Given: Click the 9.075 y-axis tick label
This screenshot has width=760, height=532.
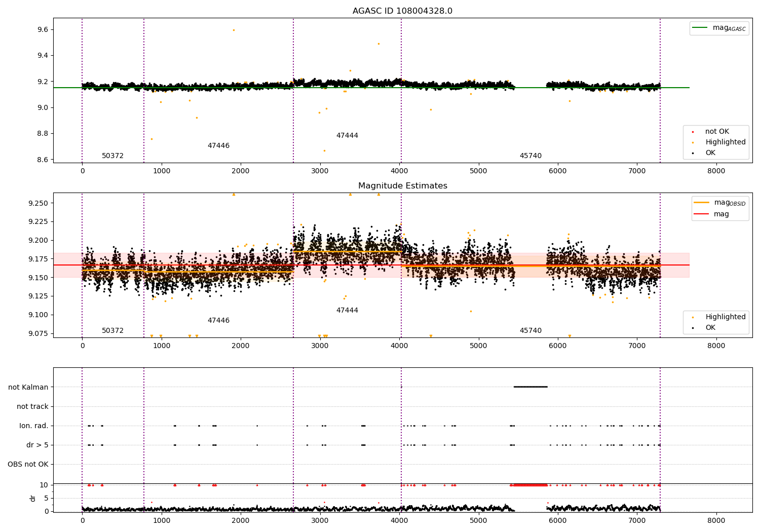Looking at the screenshot, I should click(39, 333).
